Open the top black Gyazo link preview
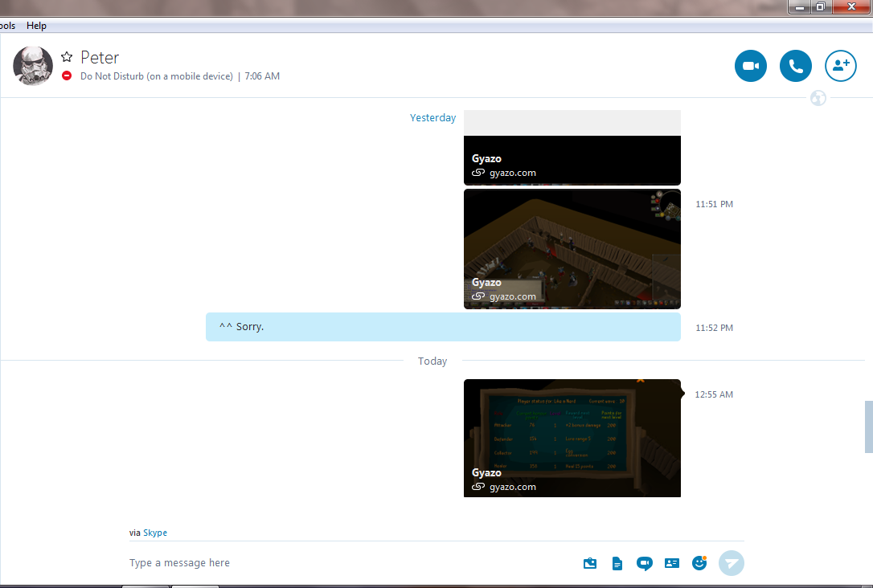The height and width of the screenshot is (588, 873). (572, 148)
